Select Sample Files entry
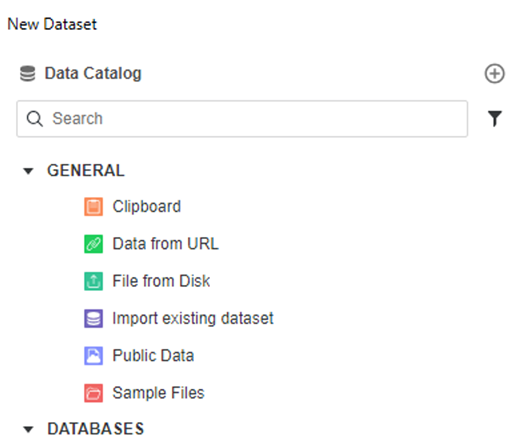524x445 pixels. 158,393
